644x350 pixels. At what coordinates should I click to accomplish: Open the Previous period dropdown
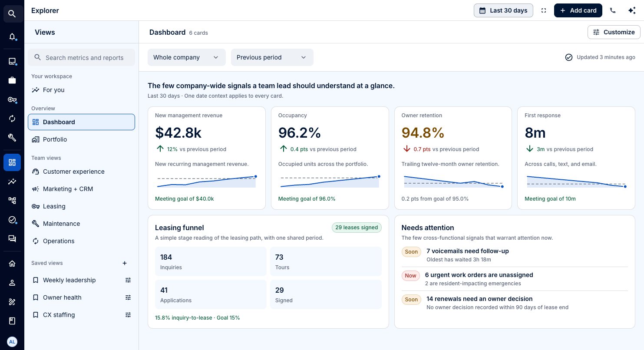(x=272, y=57)
